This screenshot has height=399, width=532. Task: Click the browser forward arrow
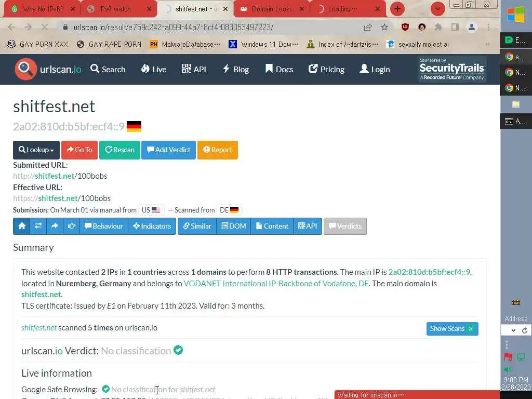pyautogui.click(x=28, y=27)
